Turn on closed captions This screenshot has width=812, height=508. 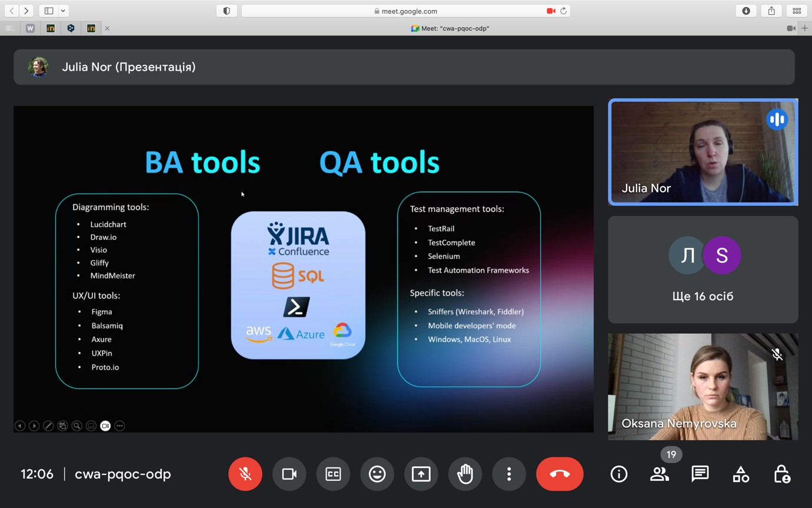click(x=333, y=474)
